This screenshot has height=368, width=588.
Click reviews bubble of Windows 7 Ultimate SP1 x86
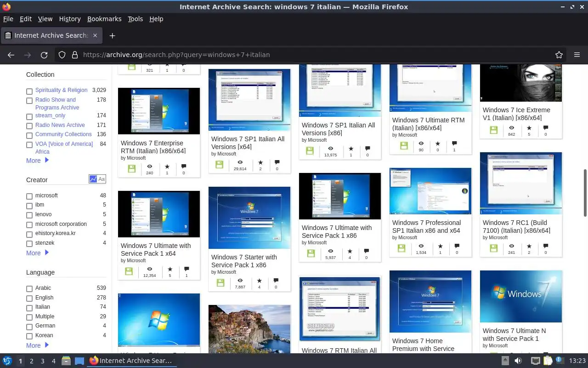[x=366, y=251]
